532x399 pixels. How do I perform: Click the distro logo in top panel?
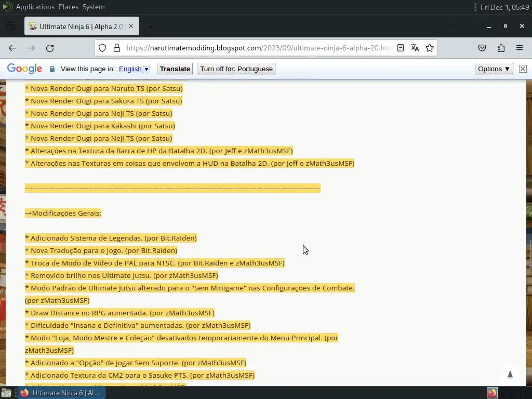point(7,7)
